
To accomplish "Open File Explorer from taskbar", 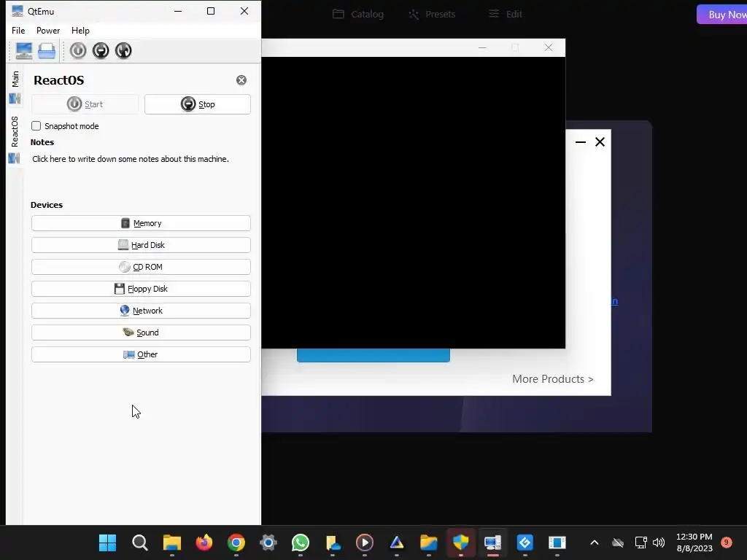I will coord(172,542).
